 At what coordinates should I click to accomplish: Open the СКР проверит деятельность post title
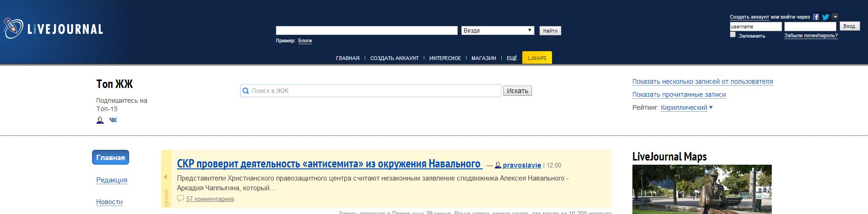click(329, 164)
